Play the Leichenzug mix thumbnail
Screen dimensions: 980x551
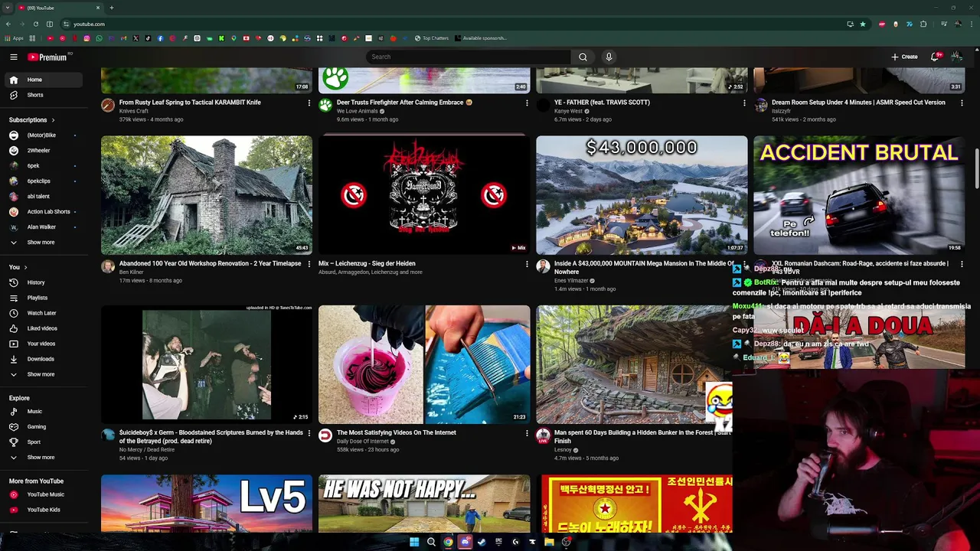point(424,195)
